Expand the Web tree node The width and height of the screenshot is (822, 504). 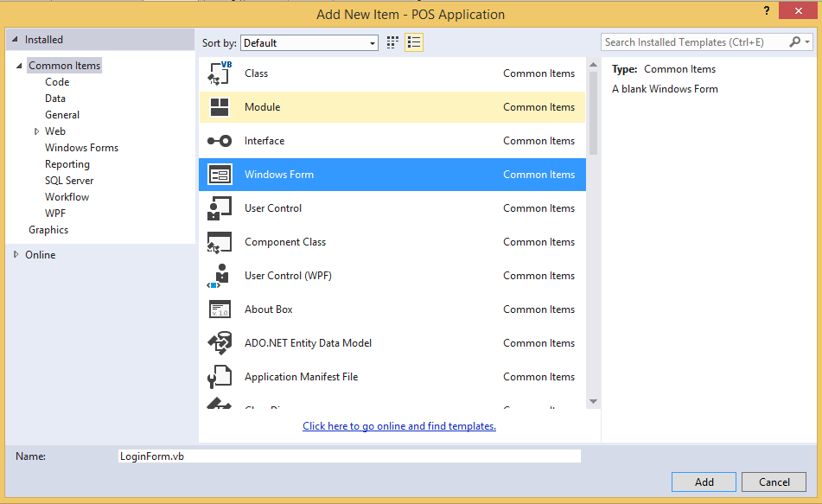click(36, 131)
